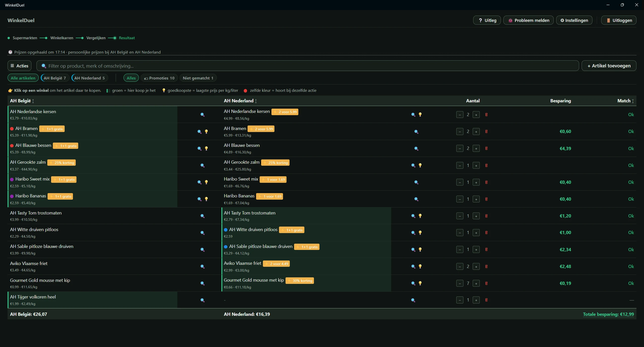Click the AH België search icon for AH Gerookte zalm

(x=203, y=165)
